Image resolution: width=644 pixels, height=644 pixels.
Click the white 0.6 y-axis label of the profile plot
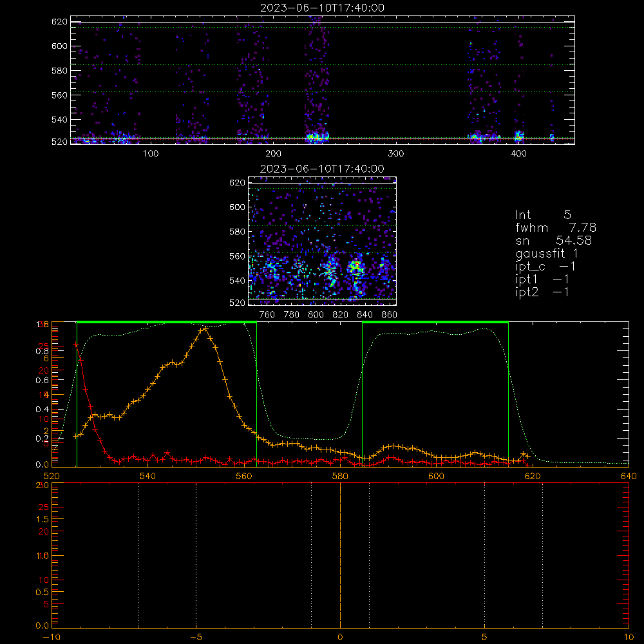pos(43,380)
